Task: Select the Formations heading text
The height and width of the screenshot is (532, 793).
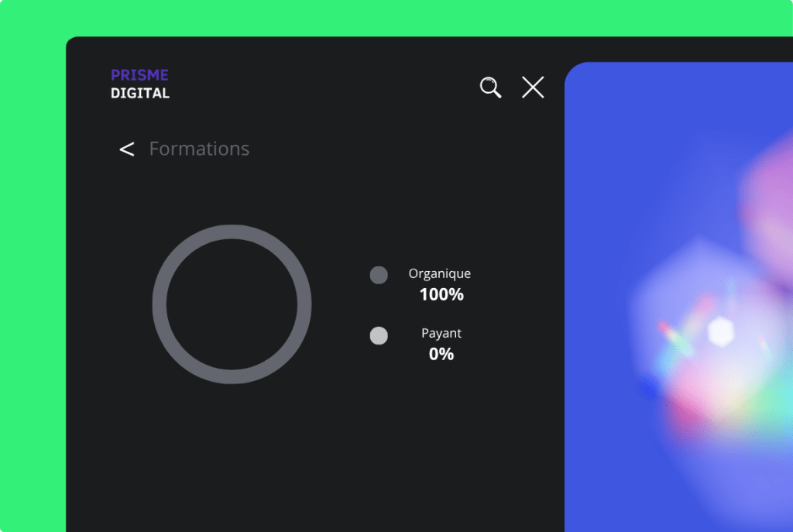Action: 199,149
